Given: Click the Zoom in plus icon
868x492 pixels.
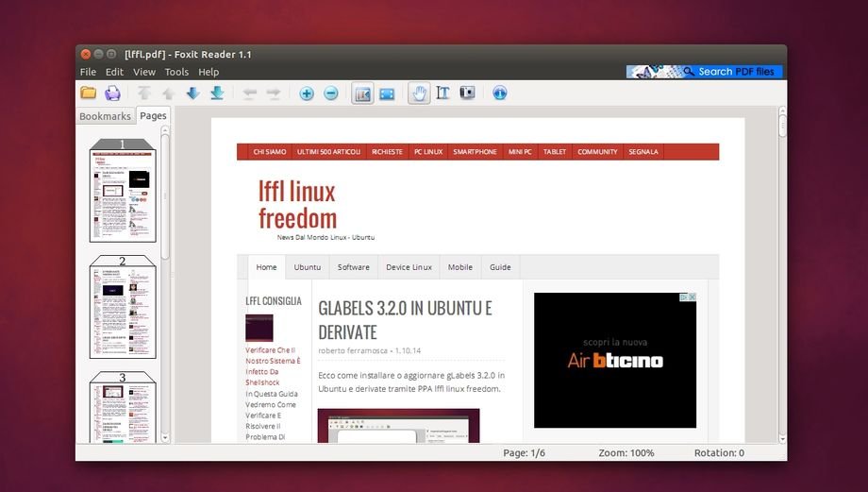Looking at the screenshot, I should [x=307, y=93].
